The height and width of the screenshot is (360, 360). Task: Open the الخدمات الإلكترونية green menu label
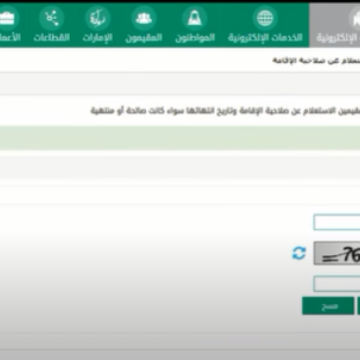(265, 38)
